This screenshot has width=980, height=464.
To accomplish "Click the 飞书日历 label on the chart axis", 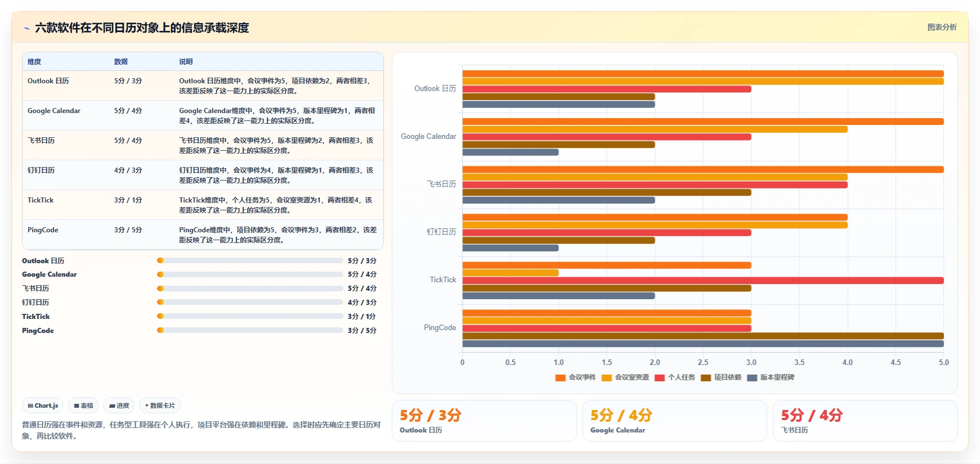I will pos(441,184).
